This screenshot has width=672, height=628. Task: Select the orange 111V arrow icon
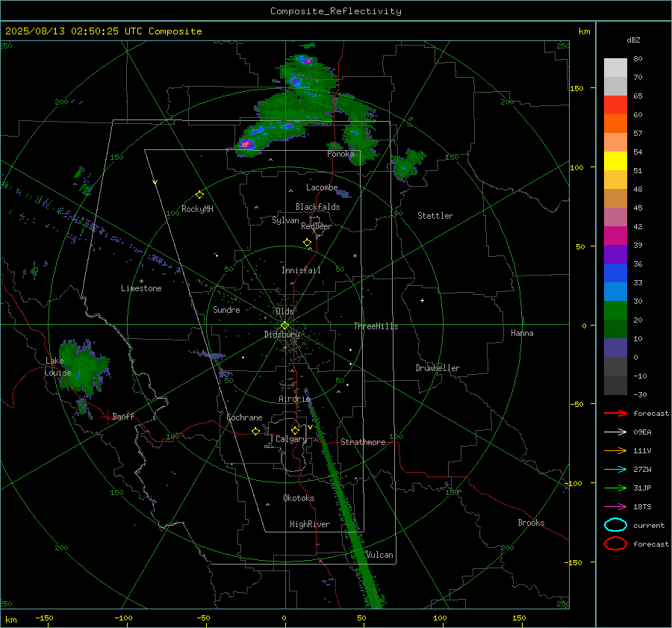click(x=615, y=450)
